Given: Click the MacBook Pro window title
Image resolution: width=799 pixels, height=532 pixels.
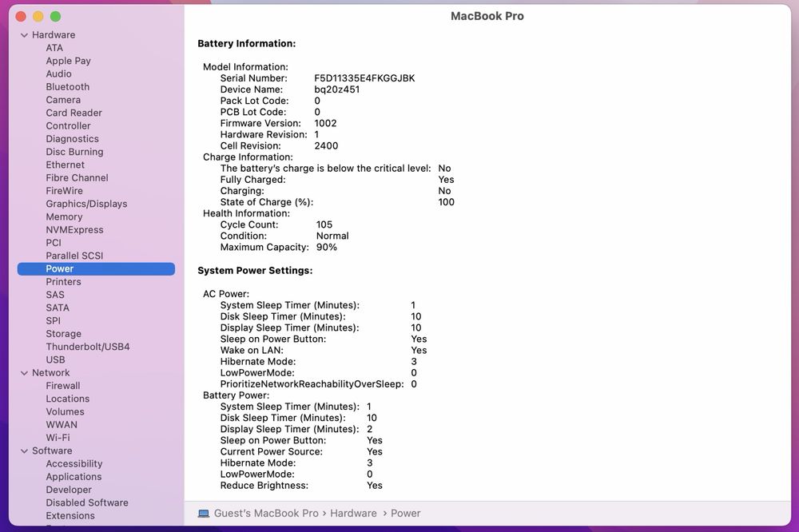Looking at the screenshot, I should (487, 16).
